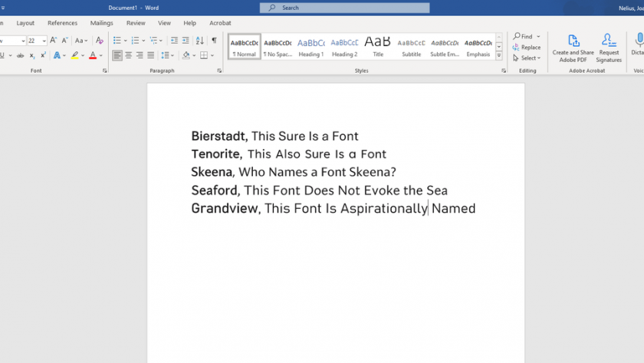Click Clear All Formatting icon
The width and height of the screenshot is (644, 363).
tap(99, 41)
